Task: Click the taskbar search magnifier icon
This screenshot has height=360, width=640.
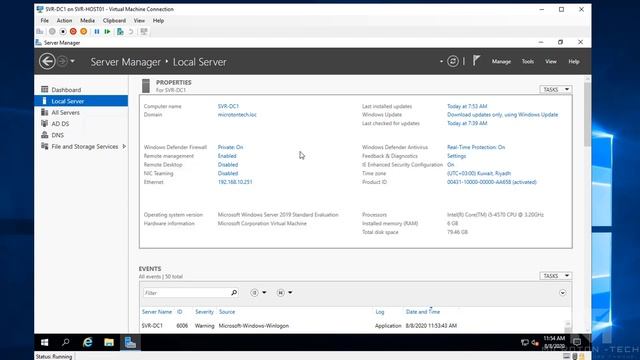Action: pyautogui.click(x=66, y=342)
